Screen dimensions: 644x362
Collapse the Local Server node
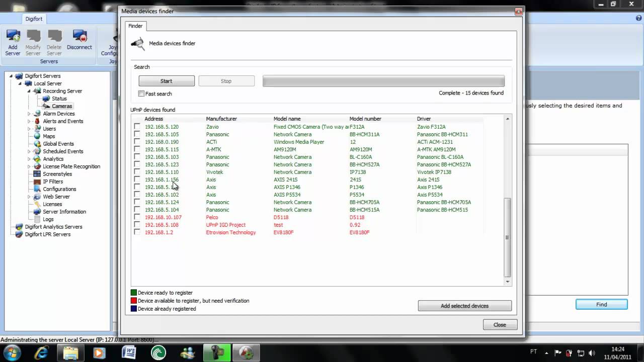click(x=20, y=83)
